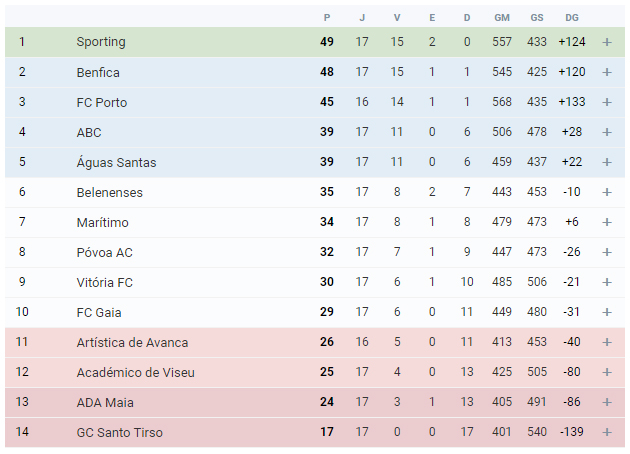Open Artística de Avanca team link

[132, 342]
